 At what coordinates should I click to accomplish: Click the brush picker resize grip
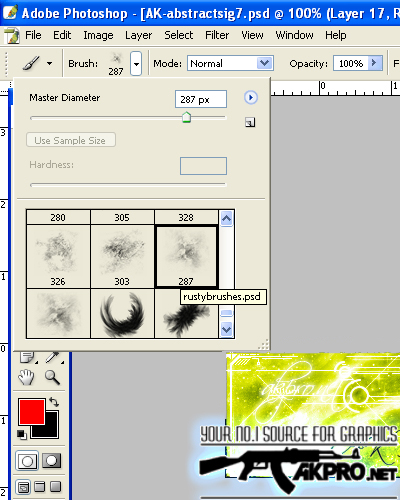tap(263, 344)
